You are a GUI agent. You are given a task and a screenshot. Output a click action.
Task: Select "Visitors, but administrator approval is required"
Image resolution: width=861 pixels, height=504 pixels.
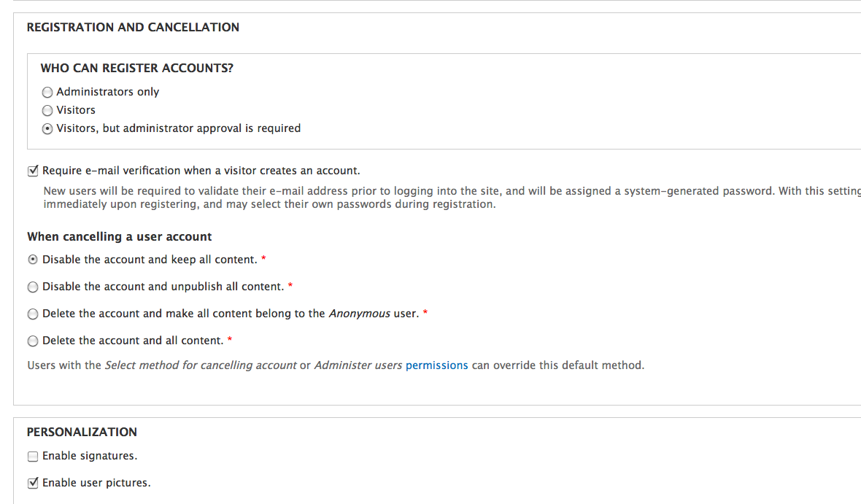click(x=47, y=129)
